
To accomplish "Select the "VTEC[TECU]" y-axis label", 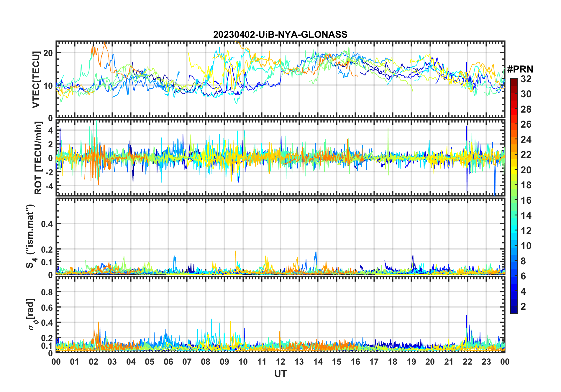I will click(x=36, y=80).
